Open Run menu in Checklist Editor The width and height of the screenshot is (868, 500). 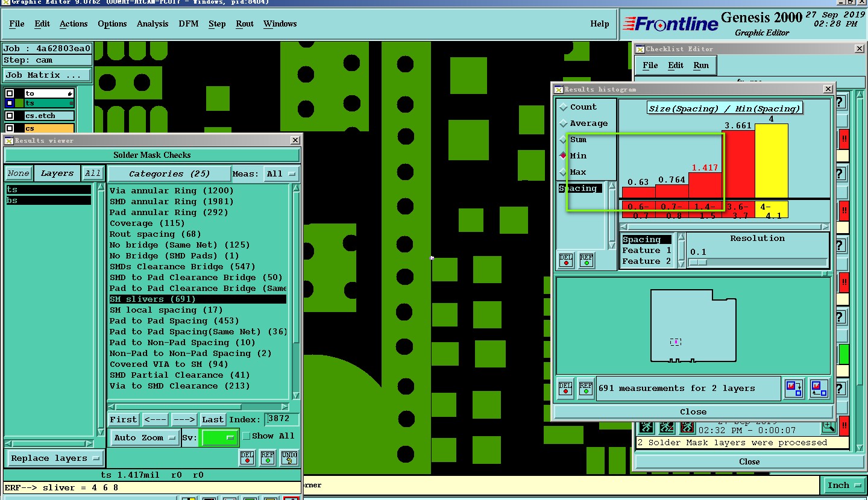point(701,65)
